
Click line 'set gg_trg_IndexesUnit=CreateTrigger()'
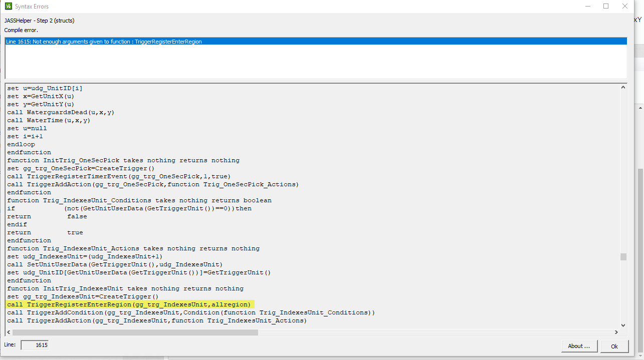click(82, 296)
